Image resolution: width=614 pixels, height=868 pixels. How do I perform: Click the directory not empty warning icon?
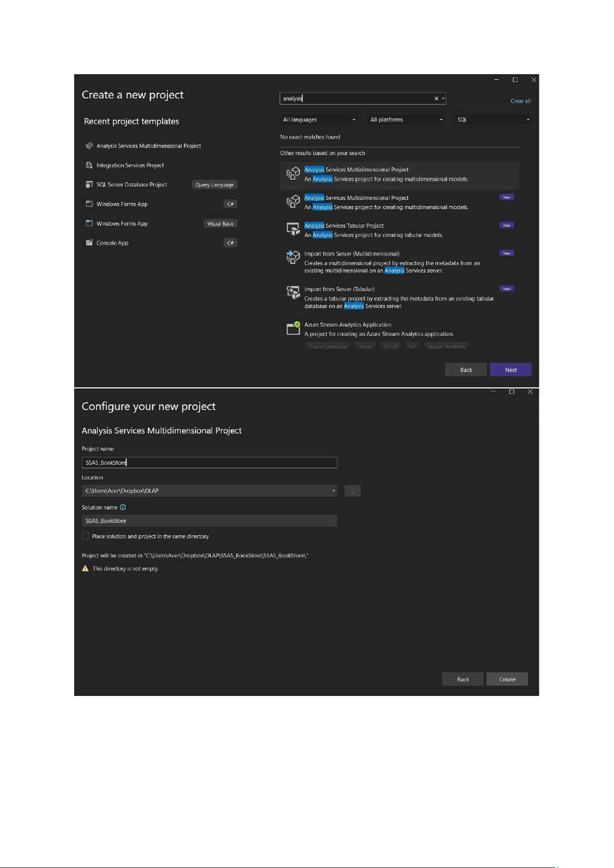[x=86, y=569]
